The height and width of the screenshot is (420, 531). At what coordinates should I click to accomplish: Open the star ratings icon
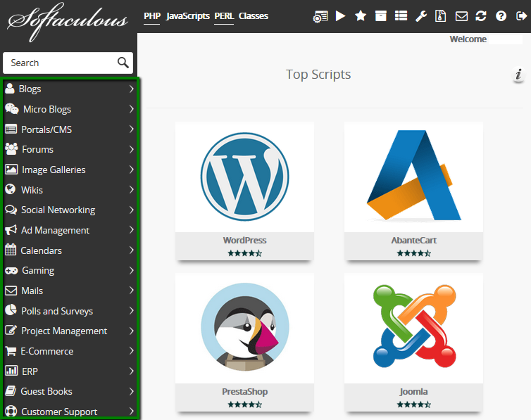361,16
